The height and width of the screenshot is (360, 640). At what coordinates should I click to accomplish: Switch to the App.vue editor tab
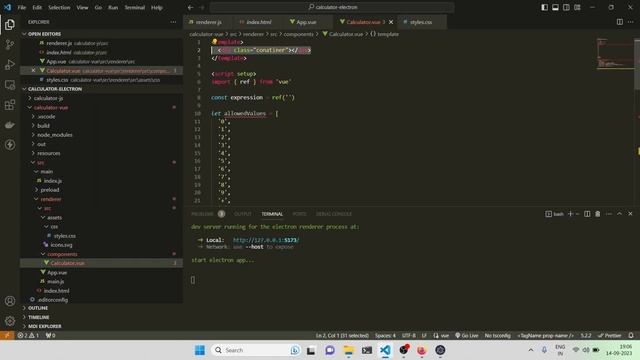[306, 22]
